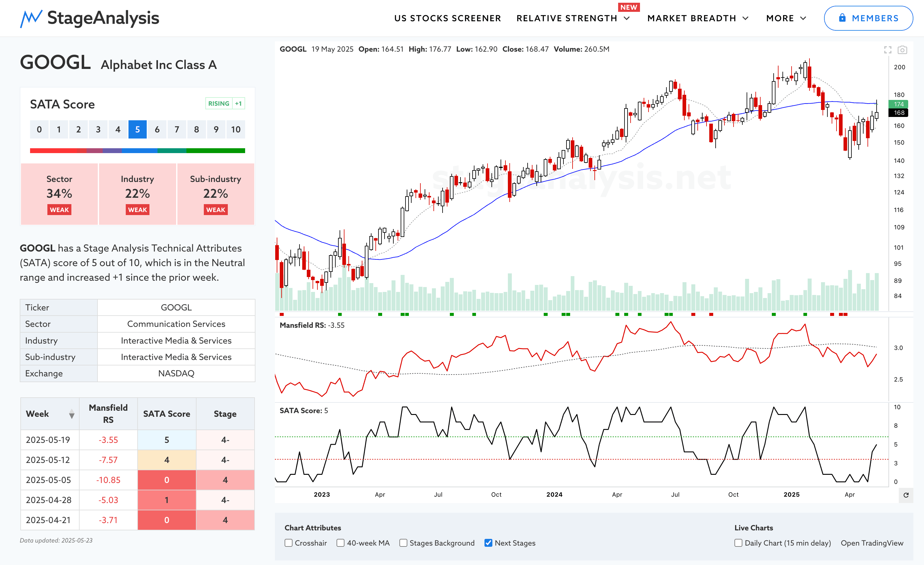The image size is (924, 565).
Task: Click the SATA red-to-green gradient bar
Action: (x=138, y=151)
